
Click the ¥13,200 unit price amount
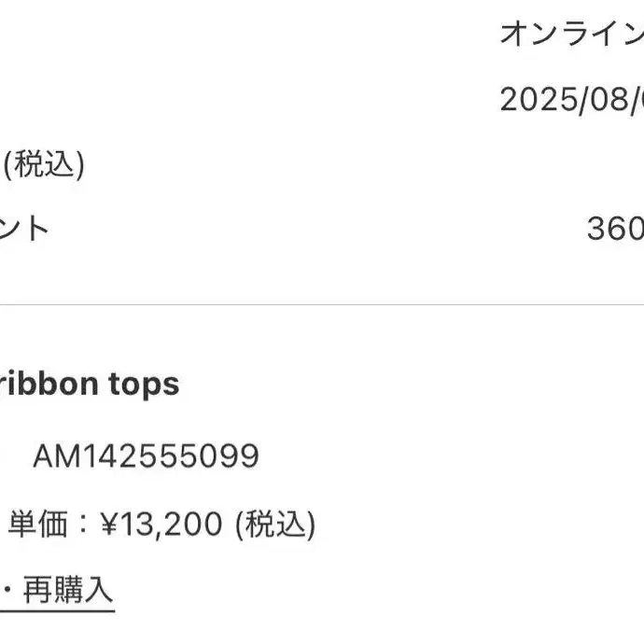coord(161,524)
